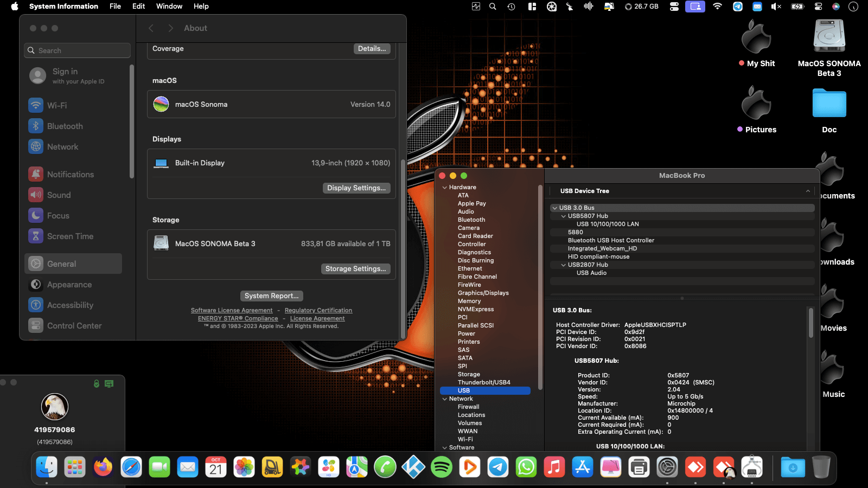This screenshot has width=868, height=488.
Task: Click the Coverage Details... button
Action: (372, 49)
